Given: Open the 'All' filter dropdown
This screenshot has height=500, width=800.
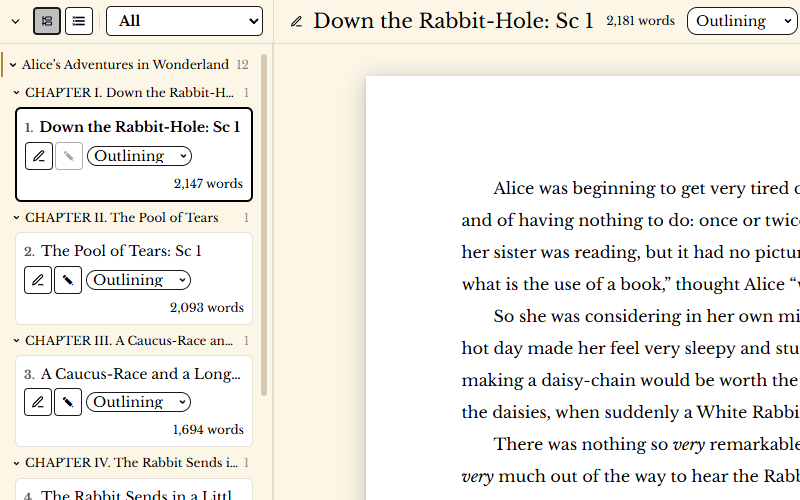Looking at the screenshot, I should pos(184,21).
